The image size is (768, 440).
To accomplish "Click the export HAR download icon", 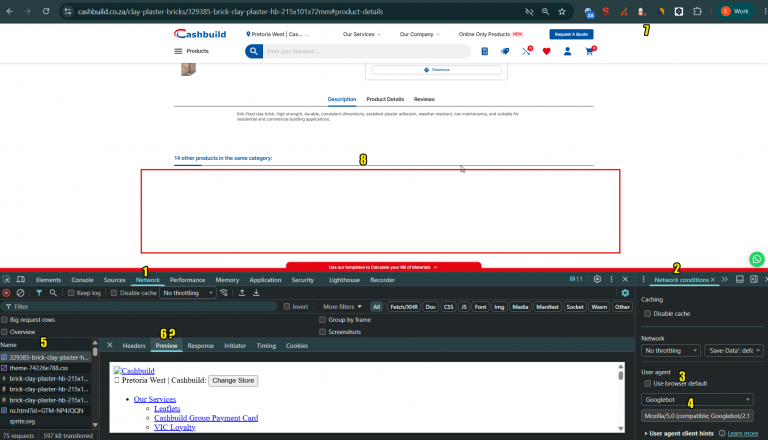I will tap(256, 293).
